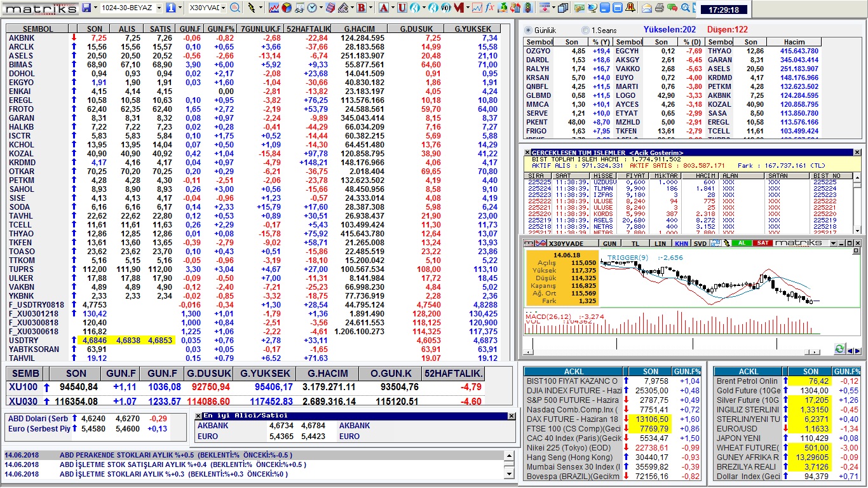Click chart horizontal scrollbar left arrow

[x=528, y=352]
